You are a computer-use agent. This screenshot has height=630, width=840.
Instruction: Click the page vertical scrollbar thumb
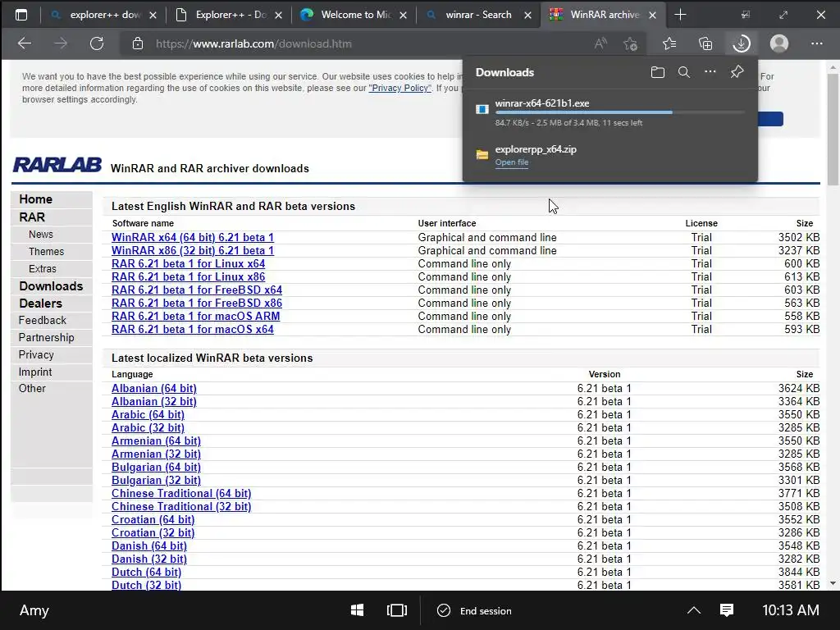833,130
